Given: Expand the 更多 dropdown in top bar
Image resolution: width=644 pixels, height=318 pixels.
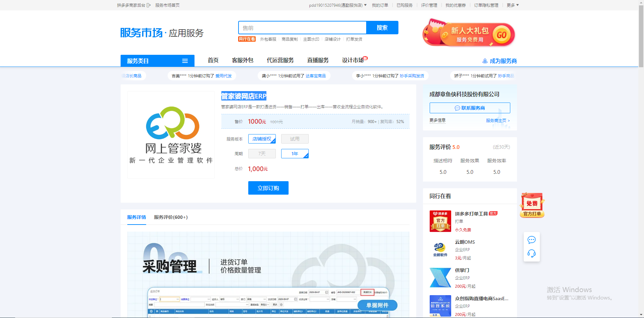Looking at the screenshot, I should [513, 5].
